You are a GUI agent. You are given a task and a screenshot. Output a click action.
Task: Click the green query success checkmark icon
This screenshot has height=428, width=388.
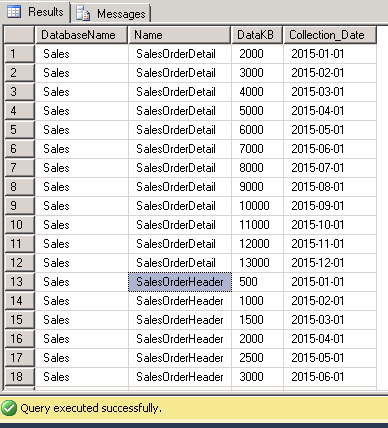[9, 408]
